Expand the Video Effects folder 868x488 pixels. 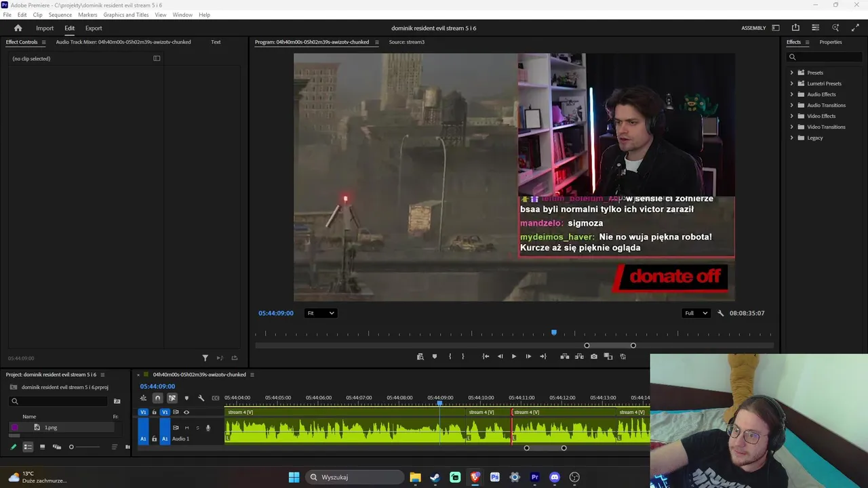point(791,116)
